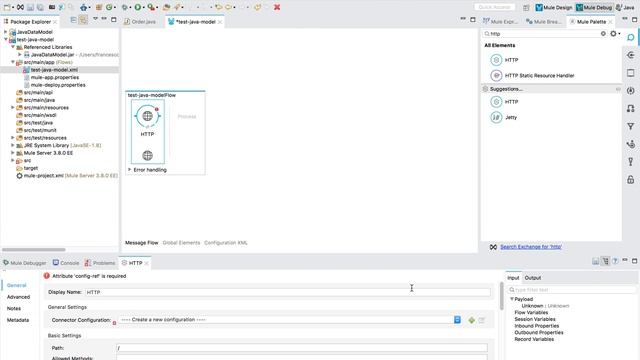The width and height of the screenshot is (640, 360).
Task: Click the Display Name input field
Action: (287, 292)
